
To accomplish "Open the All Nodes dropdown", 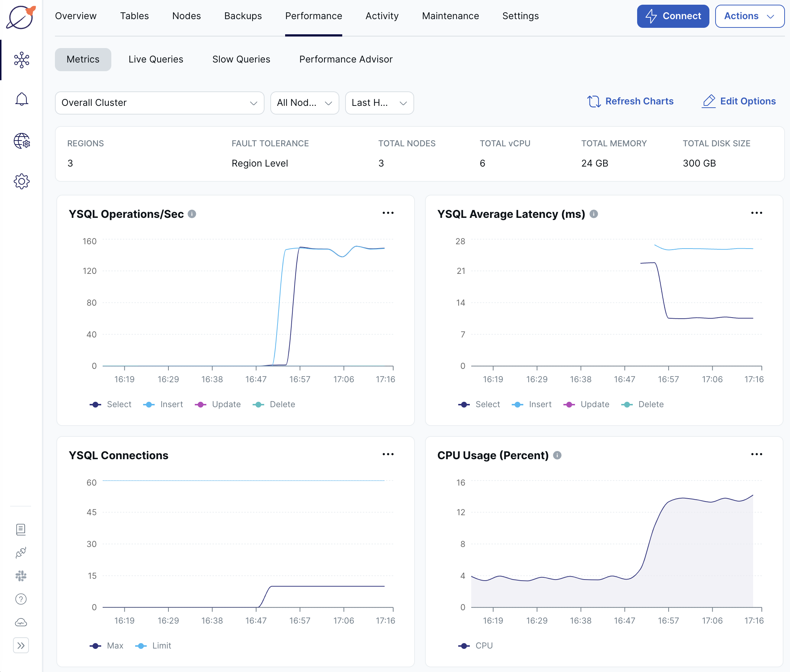I will (305, 103).
